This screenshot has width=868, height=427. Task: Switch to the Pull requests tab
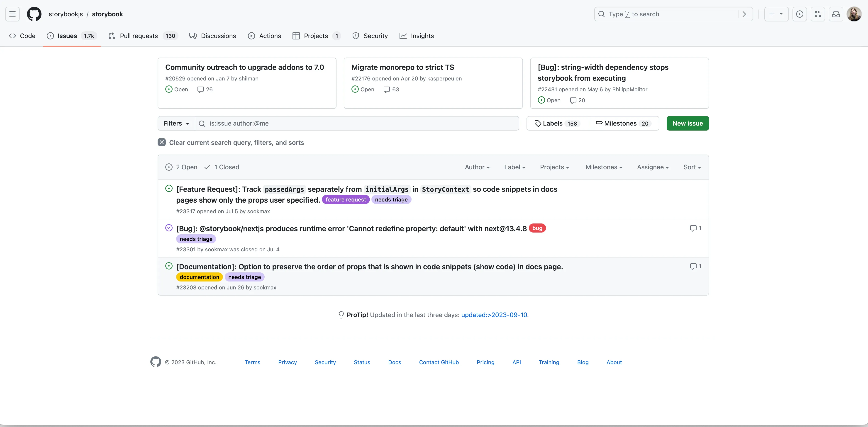[x=139, y=36]
